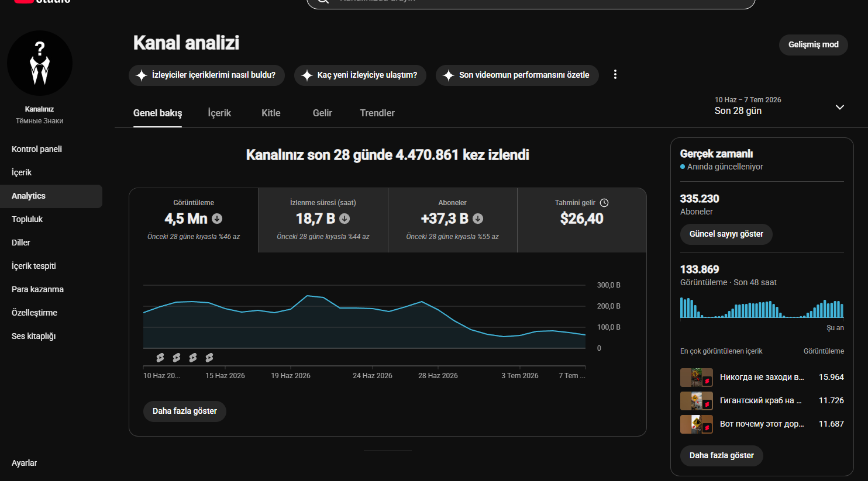Click the 24 Haz 2026 axis label
Screen dimensions: 868x481
(x=373, y=376)
